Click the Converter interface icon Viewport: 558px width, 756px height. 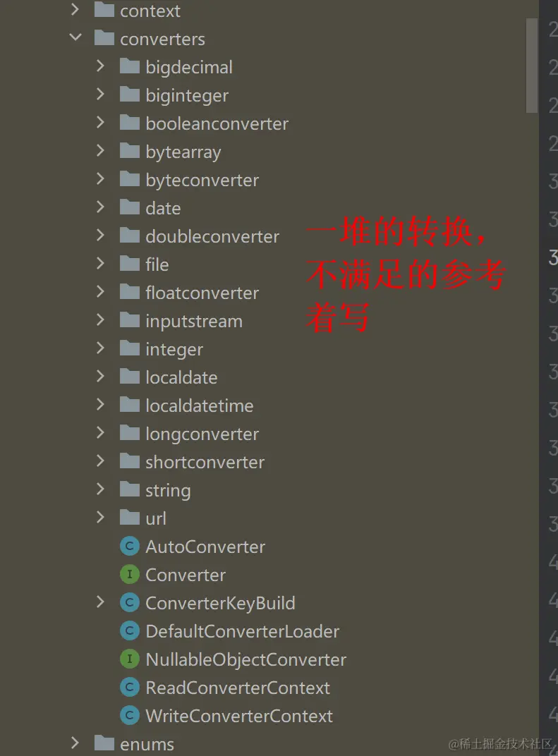click(129, 574)
